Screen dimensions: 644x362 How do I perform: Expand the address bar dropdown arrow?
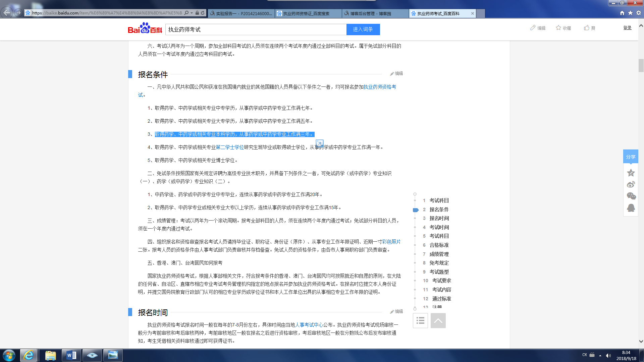(x=192, y=13)
